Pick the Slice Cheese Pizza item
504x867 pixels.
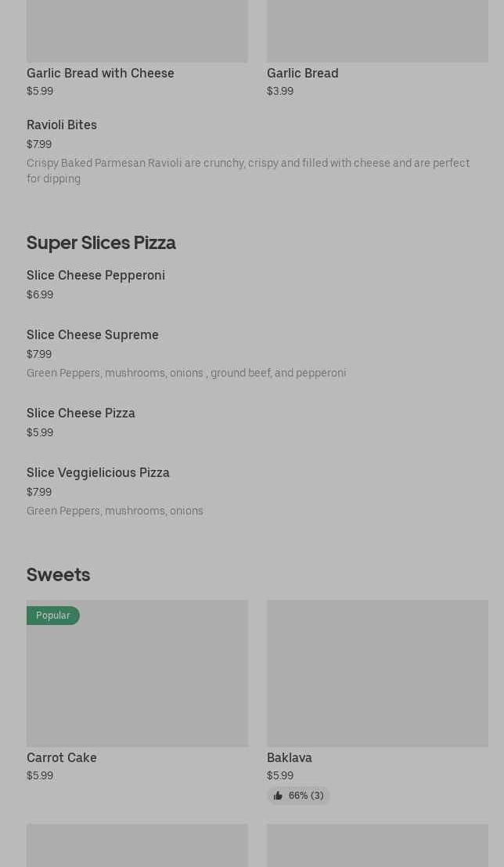81,414
